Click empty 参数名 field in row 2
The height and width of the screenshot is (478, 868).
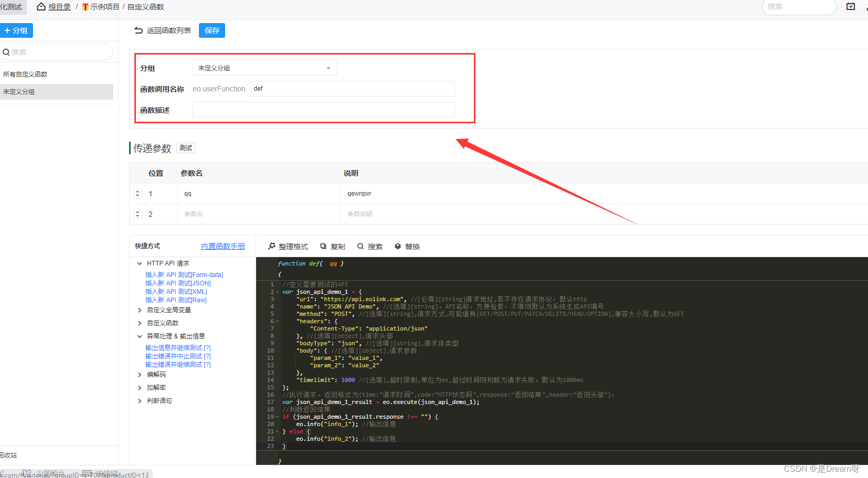(259, 214)
